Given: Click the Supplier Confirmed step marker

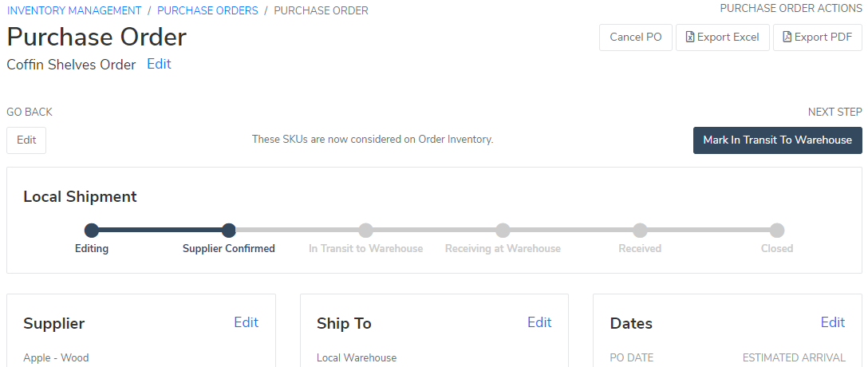Looking at the screenshot, I should [229, 231].
